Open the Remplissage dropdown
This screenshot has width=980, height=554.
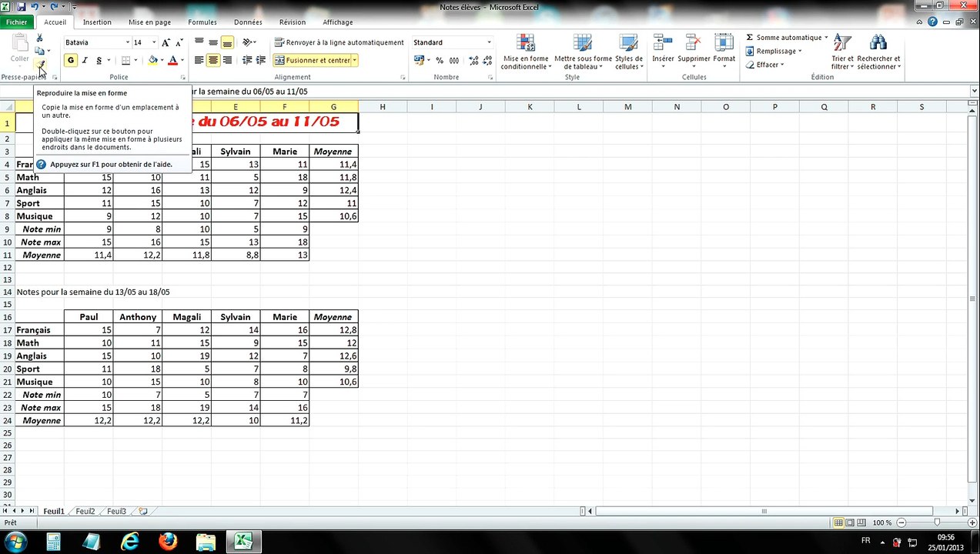tap(774, 51)
